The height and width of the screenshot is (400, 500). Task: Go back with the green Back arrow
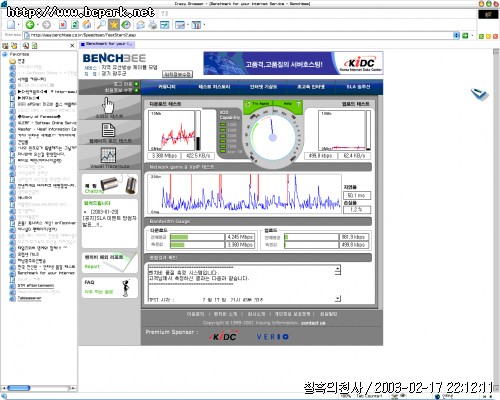[30, 25]
